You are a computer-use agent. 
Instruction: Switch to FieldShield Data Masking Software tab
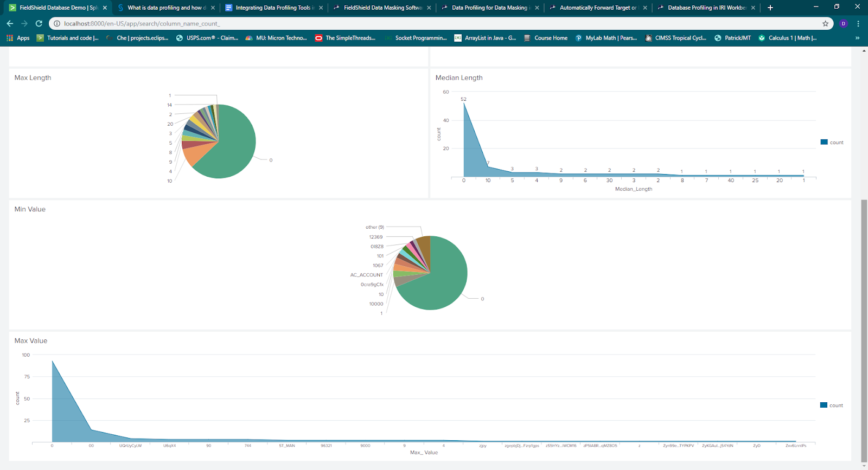[x=381, y=8]
